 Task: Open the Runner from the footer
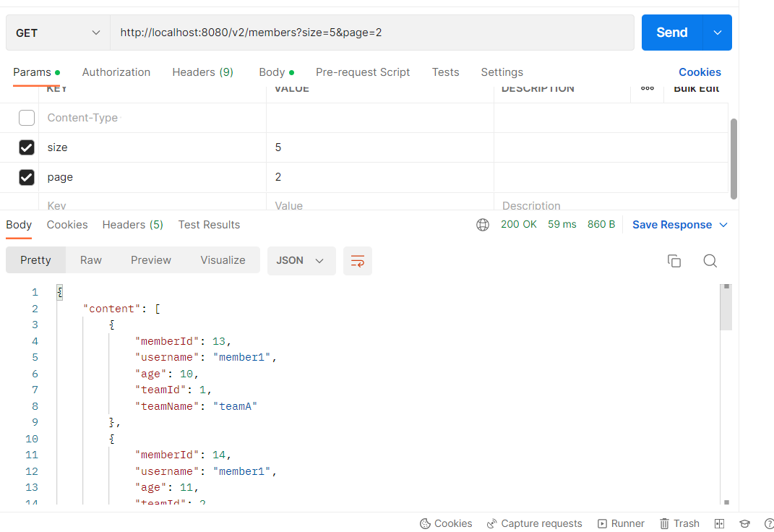[x=621, y=523]
